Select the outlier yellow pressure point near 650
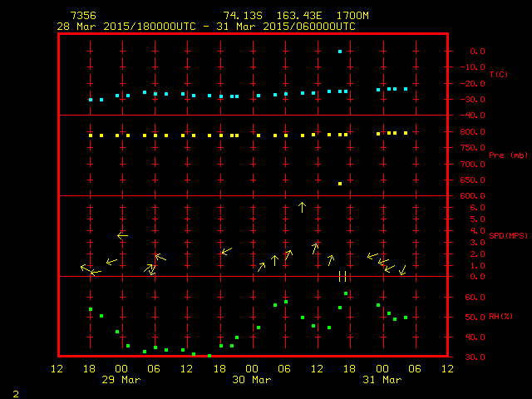 click(340, 184)
